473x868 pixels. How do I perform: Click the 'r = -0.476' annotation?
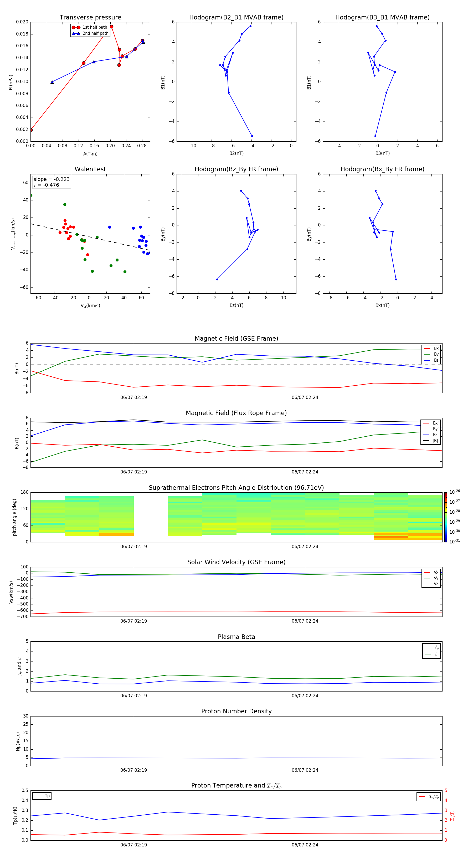[47, 185]
